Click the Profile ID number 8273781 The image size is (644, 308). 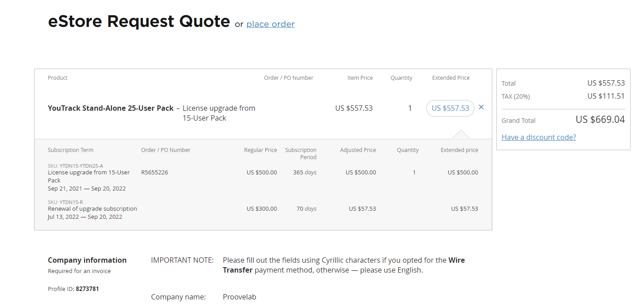[x=87, y=289]
